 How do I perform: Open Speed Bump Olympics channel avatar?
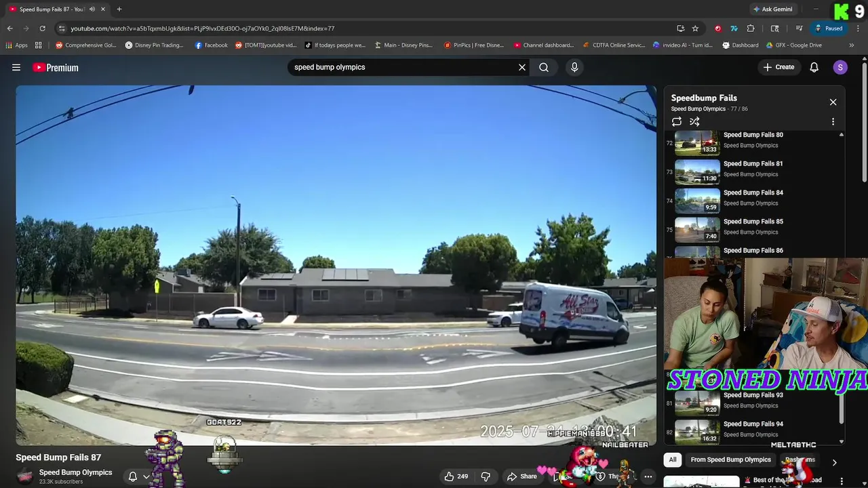click(x=25, y=476)
